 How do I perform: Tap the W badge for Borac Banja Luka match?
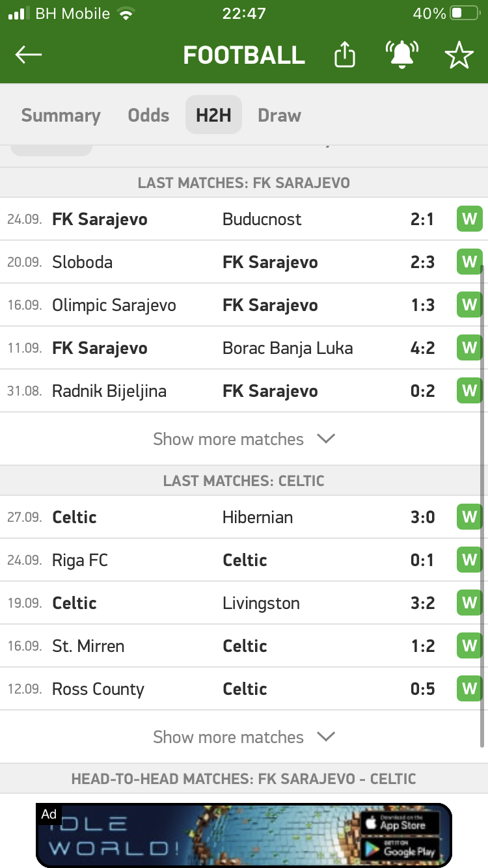pyautogui.click(x=469, y=348)
